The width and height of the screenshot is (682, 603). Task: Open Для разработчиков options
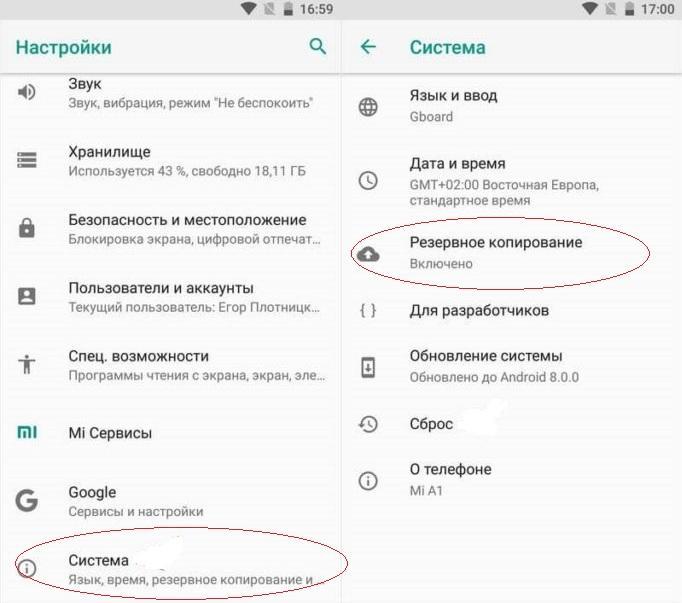point(512,310)
